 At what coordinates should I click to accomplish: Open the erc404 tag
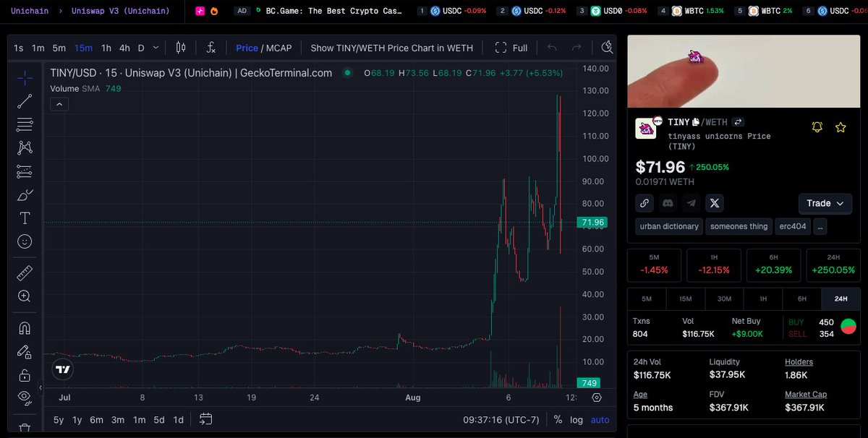(793, 226)
